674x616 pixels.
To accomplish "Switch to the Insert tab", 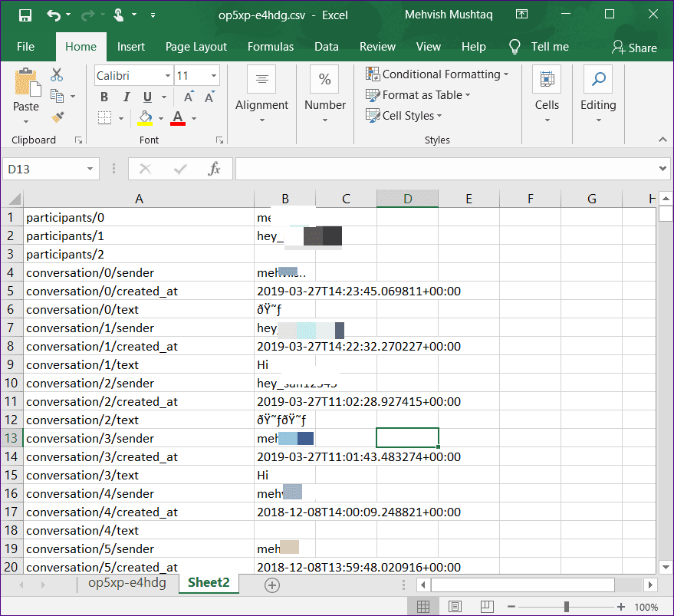I will point(130,47).
